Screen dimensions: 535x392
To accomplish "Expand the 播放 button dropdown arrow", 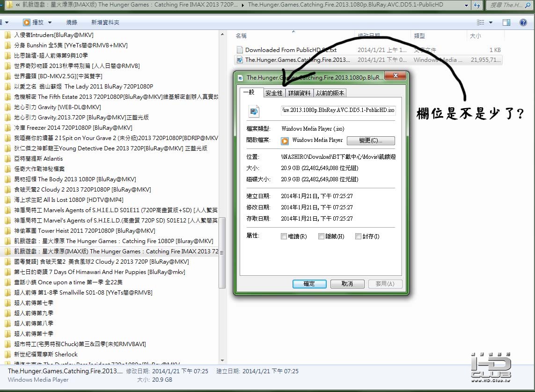I will point(50,22).
